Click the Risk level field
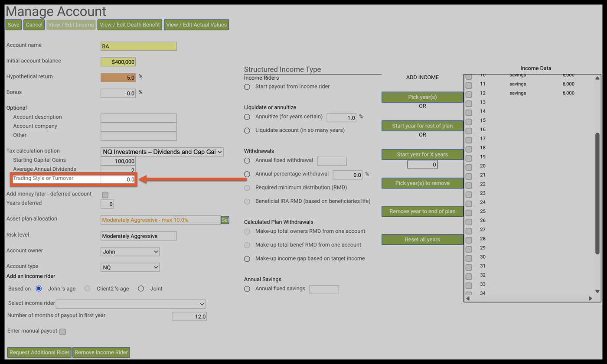This screenshot has width=607, height=364. click(x=138, y=236)
